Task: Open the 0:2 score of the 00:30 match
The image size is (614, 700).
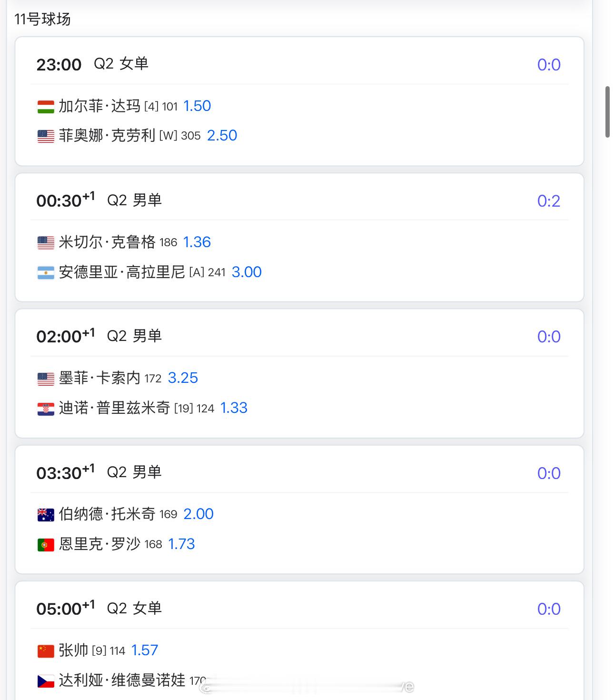Action: click(549, 201)
